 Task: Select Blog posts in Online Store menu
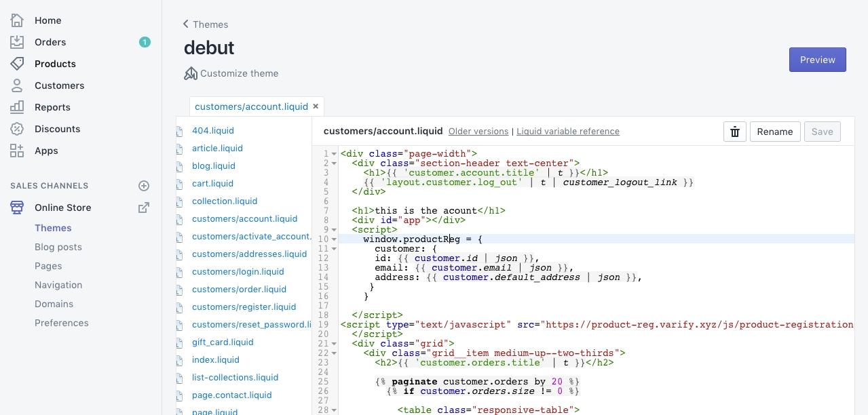58,247
